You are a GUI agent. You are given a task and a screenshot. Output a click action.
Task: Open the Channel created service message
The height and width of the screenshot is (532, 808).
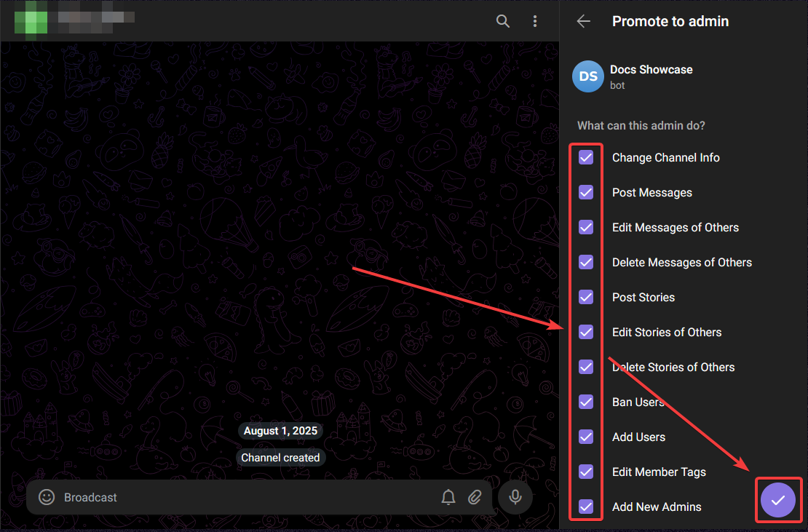click(280, 457)
